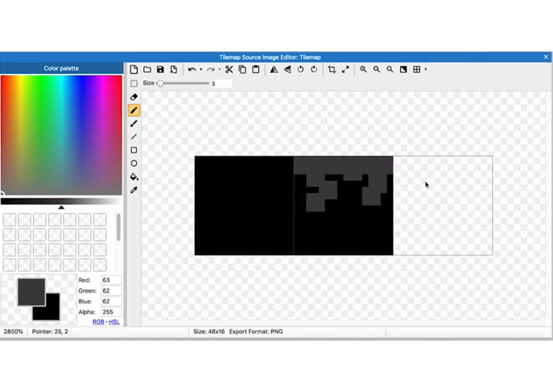The height and width of the screenshot is (392, 553).
Task: Click the Size: 48x16 status text
Action: 209,332
